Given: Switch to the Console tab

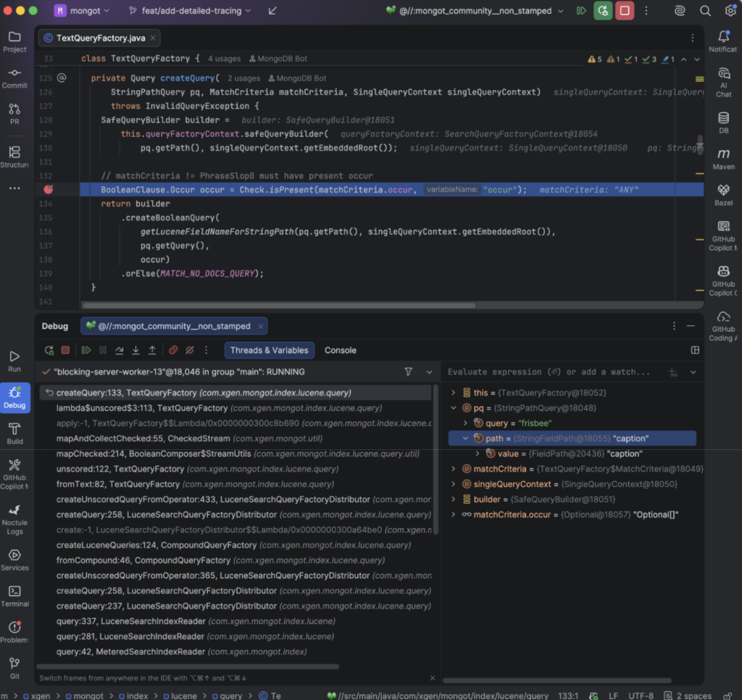Looking at the screenshot, I should [x=341, y=350].
